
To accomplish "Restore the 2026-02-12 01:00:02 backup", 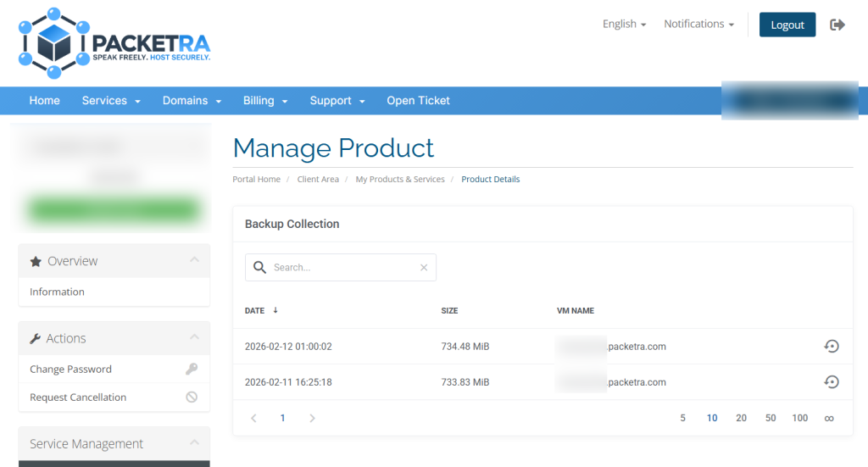I will pyautogui.click(x=832, y=347).
